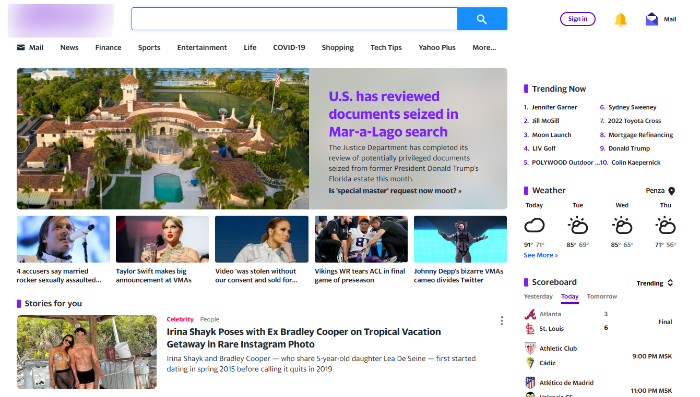Click trending topic Moon Launch
The height and width of the screenshot is (397, 700).
click(x=551, y=135)
